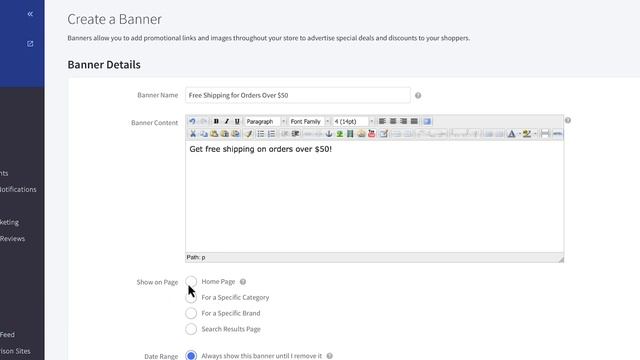Toggle underline formatting
The height and width of the screenshot is (360, 640).
[237, 121]
